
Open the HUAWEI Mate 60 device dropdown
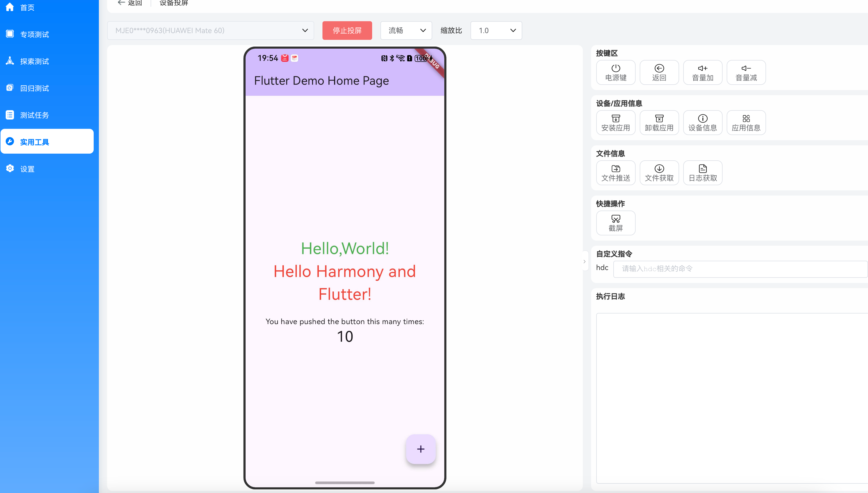tap(210, 31)
